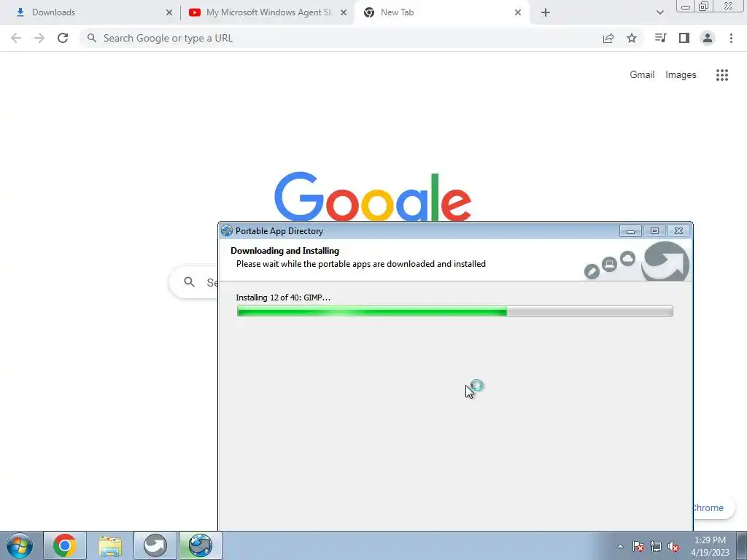Click the Google logo
The image size is (747, 560).
(x=373, y=197)
